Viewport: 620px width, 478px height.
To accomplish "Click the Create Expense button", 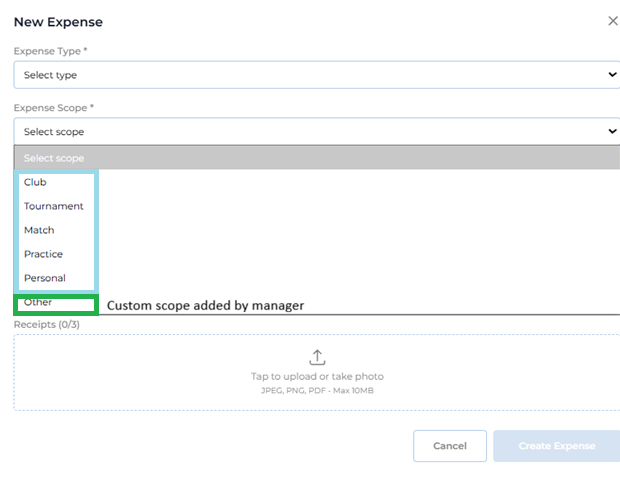I will click(557, 446).
